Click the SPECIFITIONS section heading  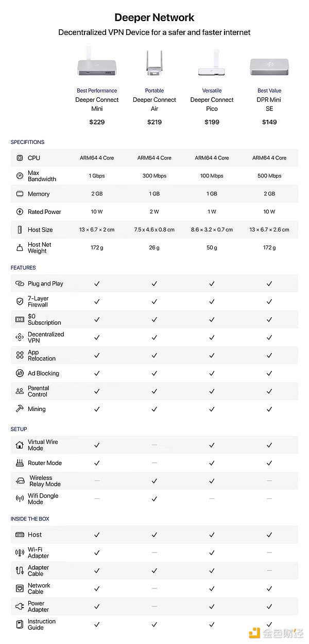(x=27, y=142)
